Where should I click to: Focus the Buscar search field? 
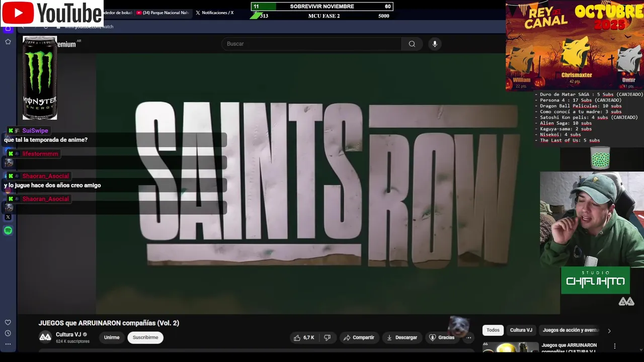tap(312, 44)
